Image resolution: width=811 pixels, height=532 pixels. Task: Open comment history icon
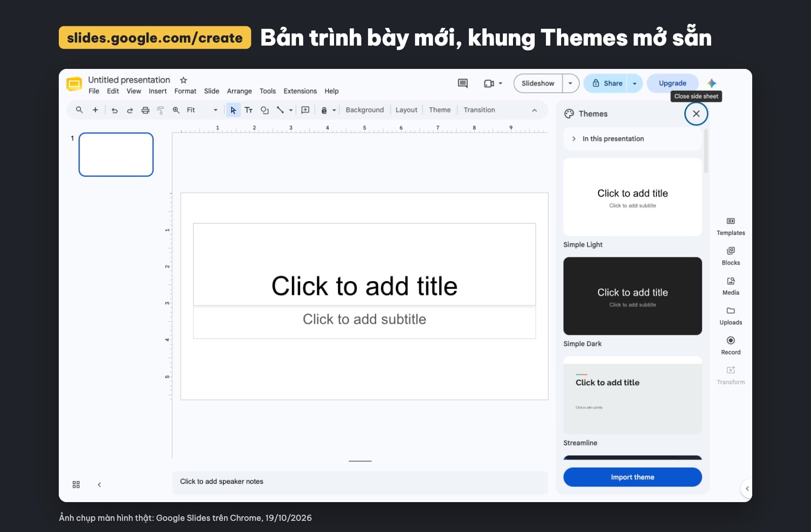point(463,83)
